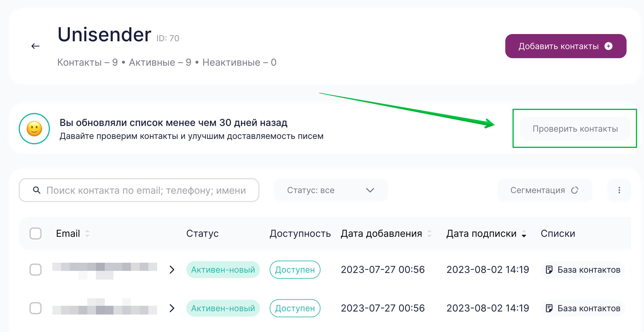This screenshot has height=332, width=644.
Task: Click the Сегментация refresh icon
Action: (575, 190)
